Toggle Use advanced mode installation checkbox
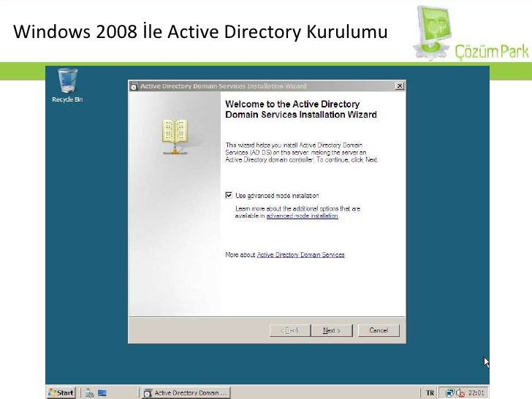The image size is (532, 399). [x=229, y=195]
